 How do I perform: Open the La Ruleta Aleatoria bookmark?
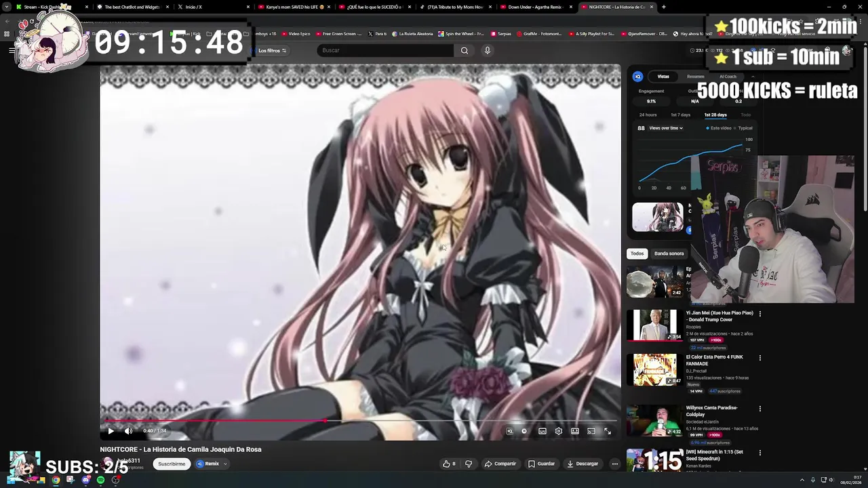click(x=413, y=33)
